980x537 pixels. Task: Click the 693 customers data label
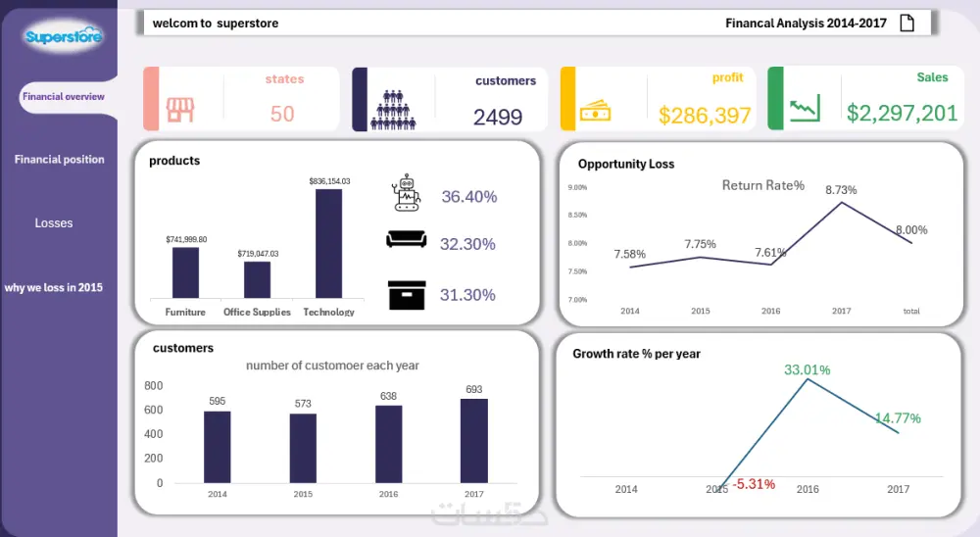coord(473,389)
